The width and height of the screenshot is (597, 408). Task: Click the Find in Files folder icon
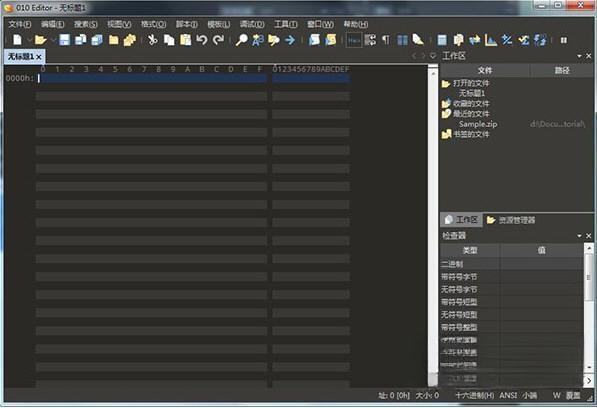[274, 40]
